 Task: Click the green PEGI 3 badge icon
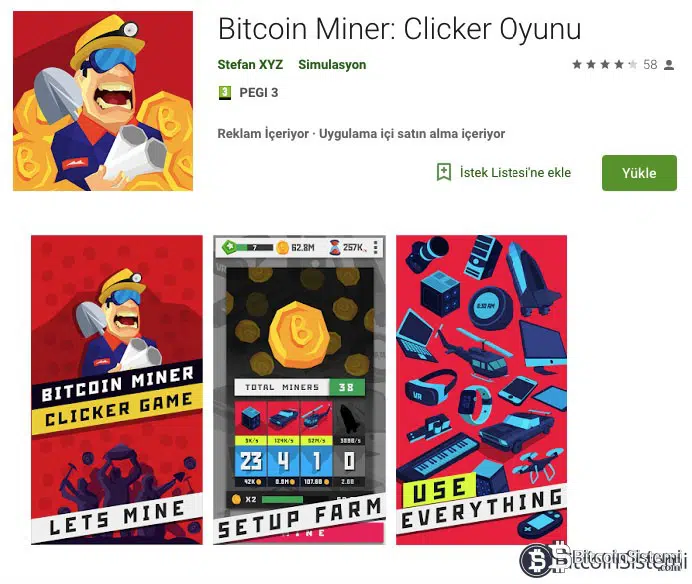coord(225,93)
